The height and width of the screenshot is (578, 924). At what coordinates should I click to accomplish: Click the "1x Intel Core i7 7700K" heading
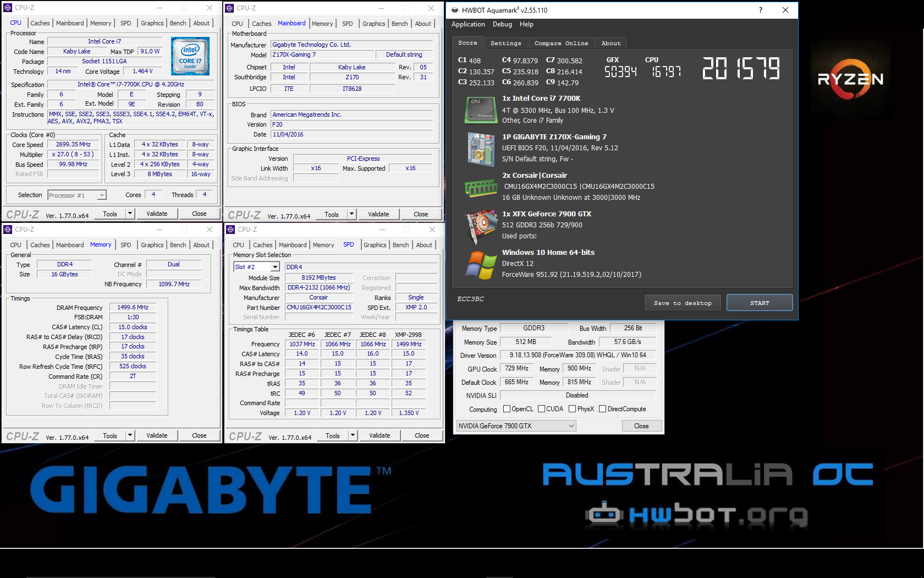(541, 99)
